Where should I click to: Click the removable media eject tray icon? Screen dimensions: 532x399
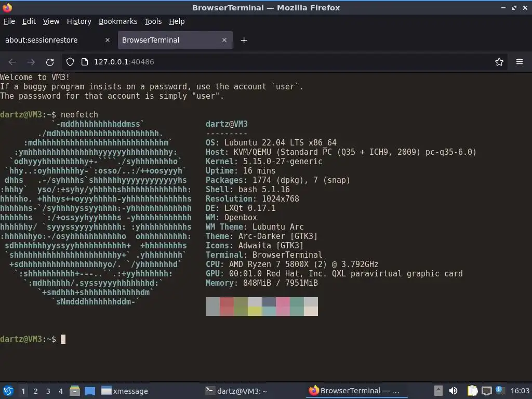tap(438, 391)
